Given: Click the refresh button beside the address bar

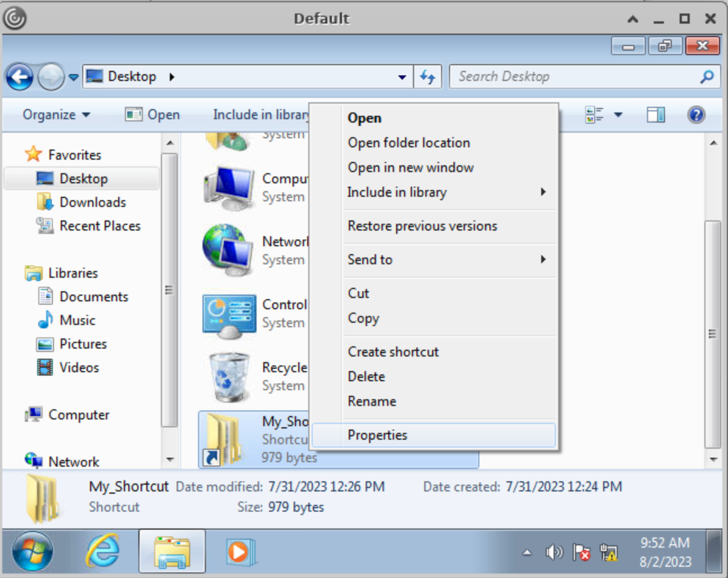Looking at the screenshot, I should tap(428, 77).
